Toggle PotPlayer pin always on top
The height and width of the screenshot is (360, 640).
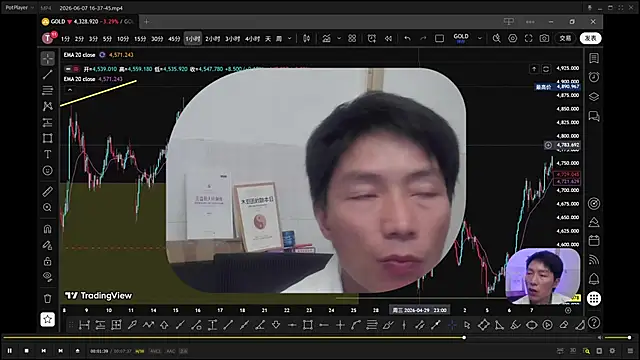[589, 8]
